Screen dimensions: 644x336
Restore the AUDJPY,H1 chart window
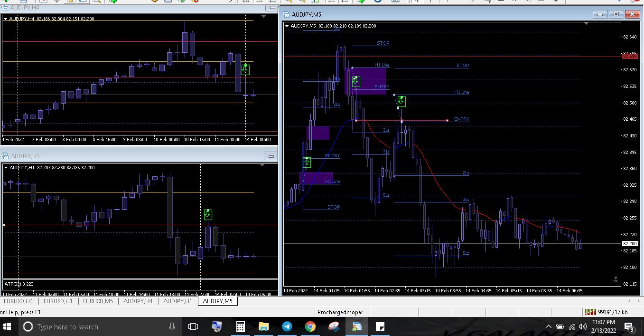tap(271, 156)
